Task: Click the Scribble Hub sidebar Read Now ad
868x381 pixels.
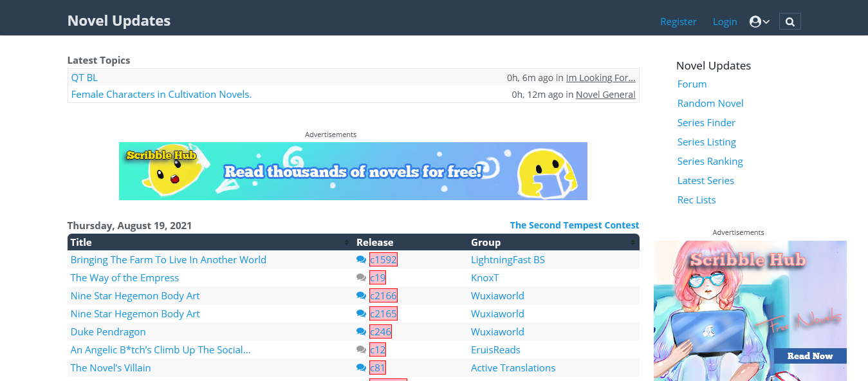Action: [750, 311]
